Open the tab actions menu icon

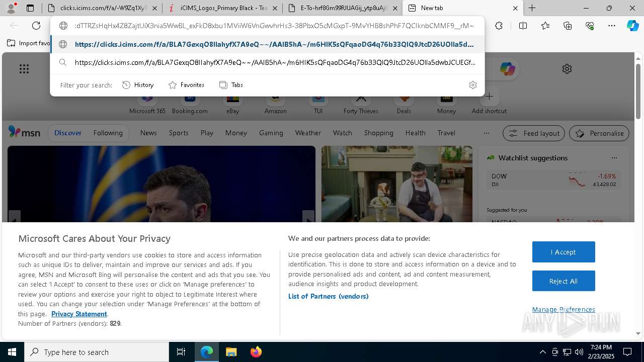pos(30,8)
